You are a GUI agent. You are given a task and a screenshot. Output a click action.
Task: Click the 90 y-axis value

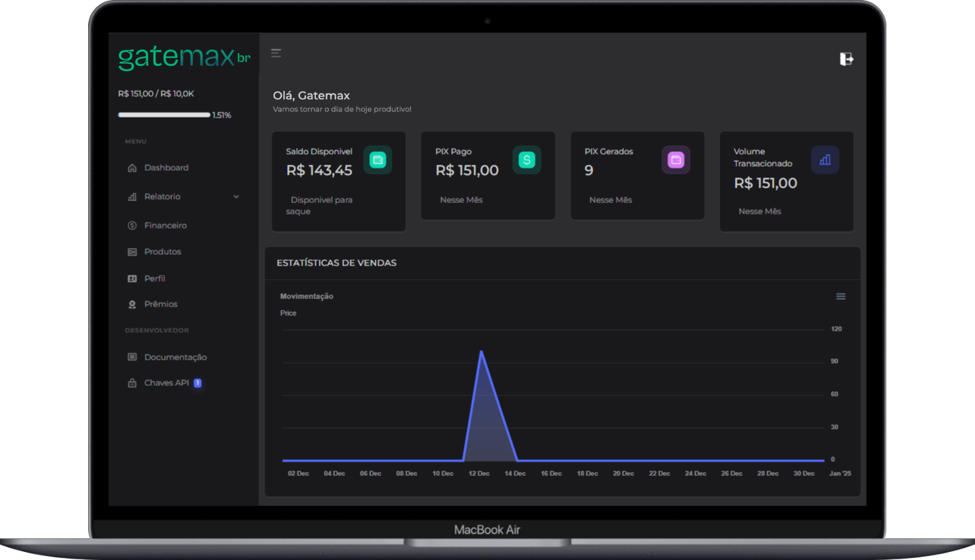click(834, 362)
